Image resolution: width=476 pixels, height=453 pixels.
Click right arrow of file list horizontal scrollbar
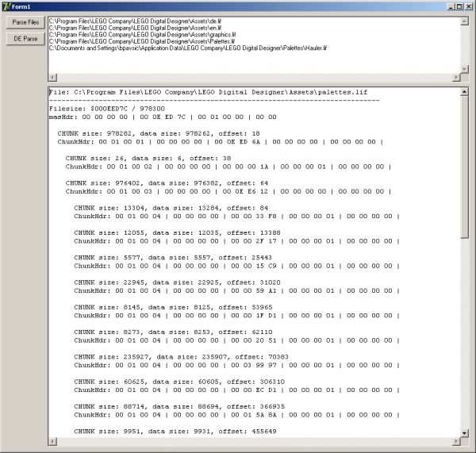click(456, 78)
